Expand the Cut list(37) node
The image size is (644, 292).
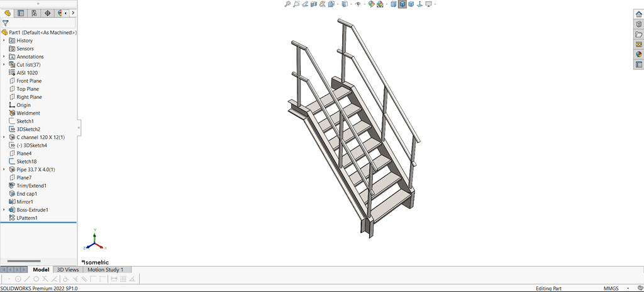pos(4,65)
